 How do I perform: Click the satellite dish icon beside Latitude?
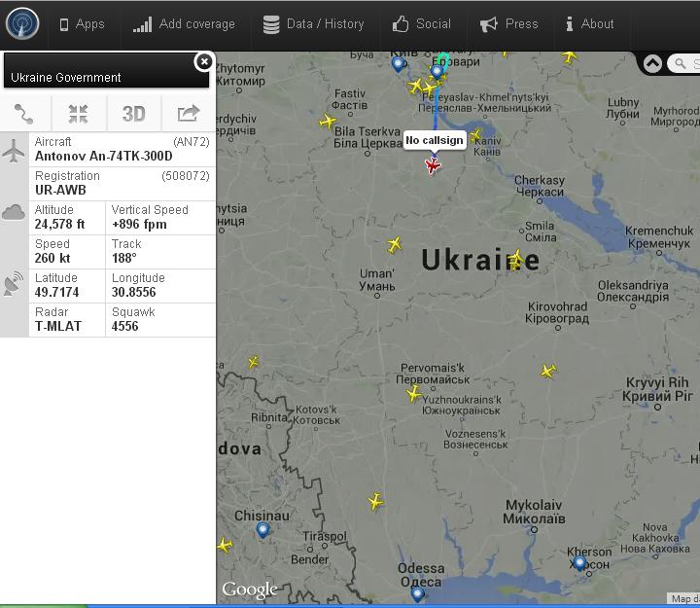(x=14, y=284)
